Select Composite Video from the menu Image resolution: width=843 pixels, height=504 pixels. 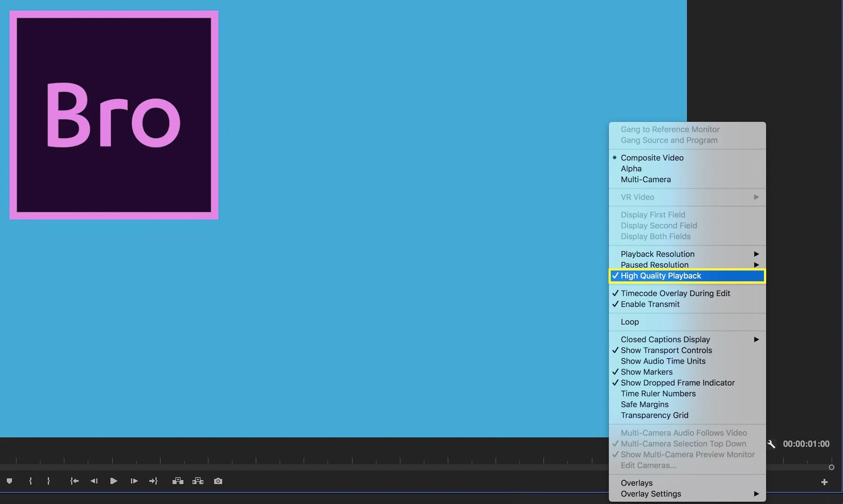(652, 158)
